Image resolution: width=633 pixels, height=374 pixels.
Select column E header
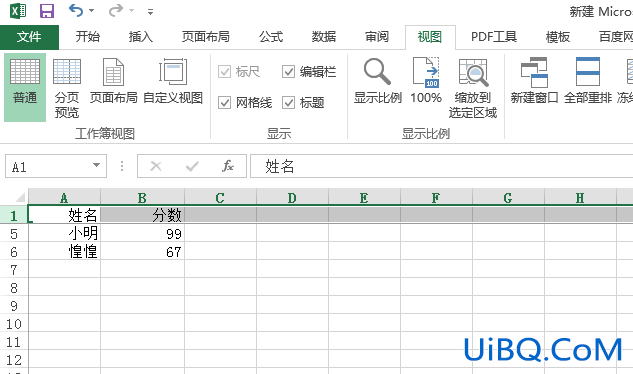point(364,198)
